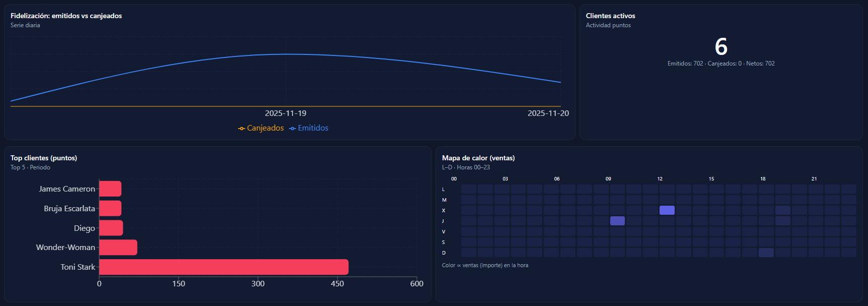
Task: Click the Top clientes (puntos) title
Action: pos(44,158)
